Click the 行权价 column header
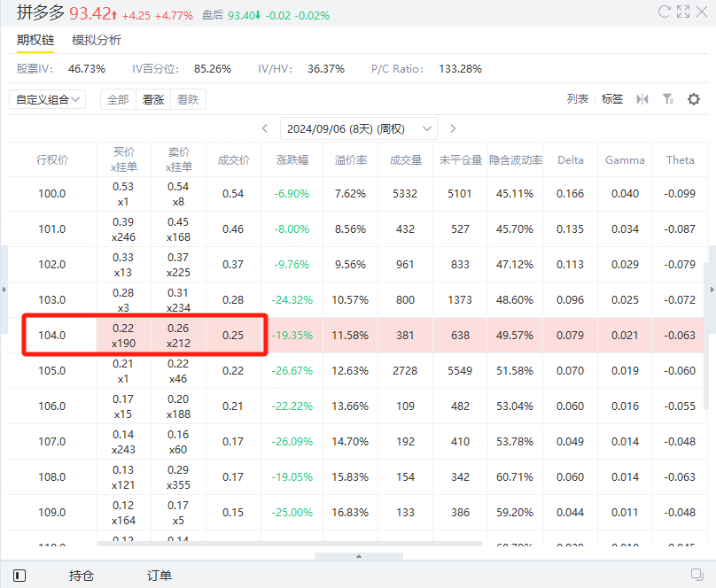 (52, 159)
